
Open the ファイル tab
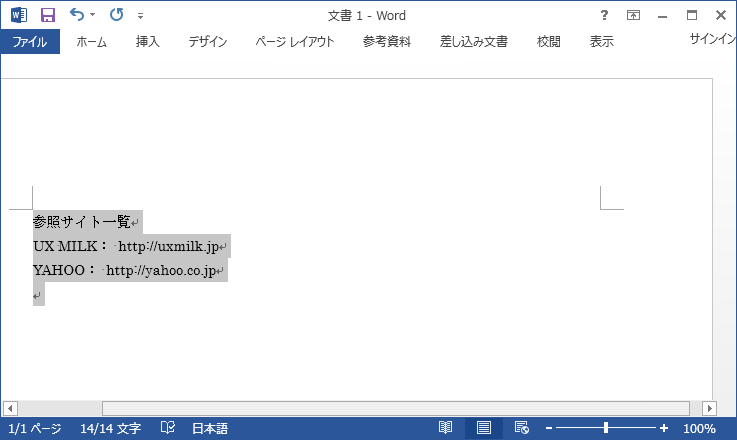pos(30,42)
